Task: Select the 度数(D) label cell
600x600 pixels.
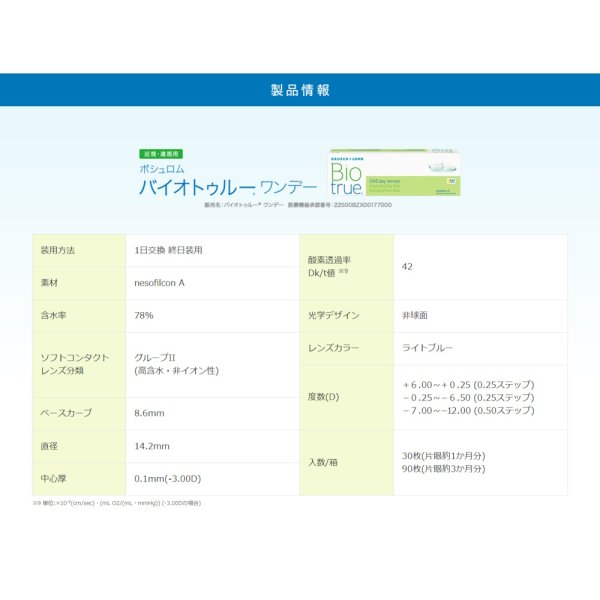Action: pos(347,398)
